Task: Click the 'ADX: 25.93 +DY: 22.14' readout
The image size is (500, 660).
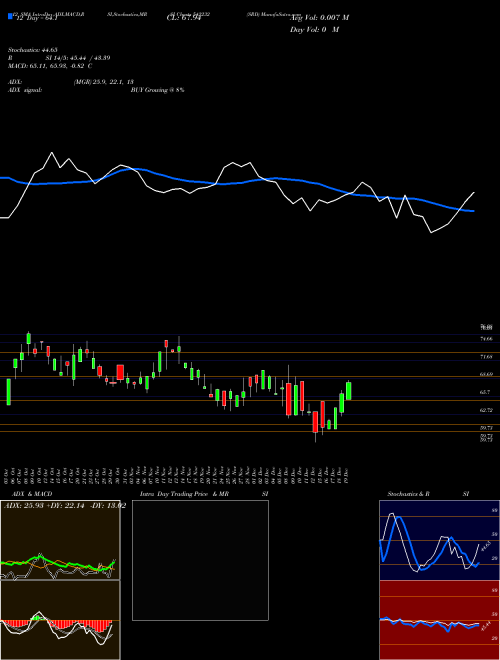Action: 44,505
